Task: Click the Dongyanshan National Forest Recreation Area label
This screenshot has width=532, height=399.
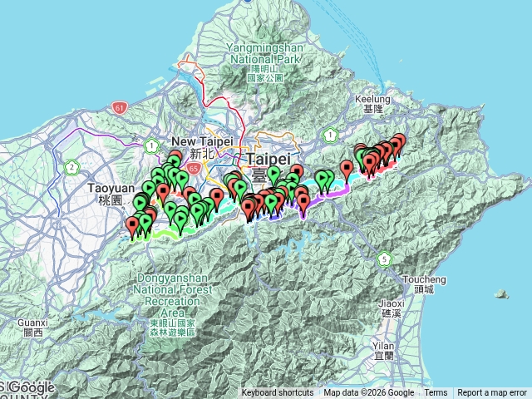Action: 173,305
